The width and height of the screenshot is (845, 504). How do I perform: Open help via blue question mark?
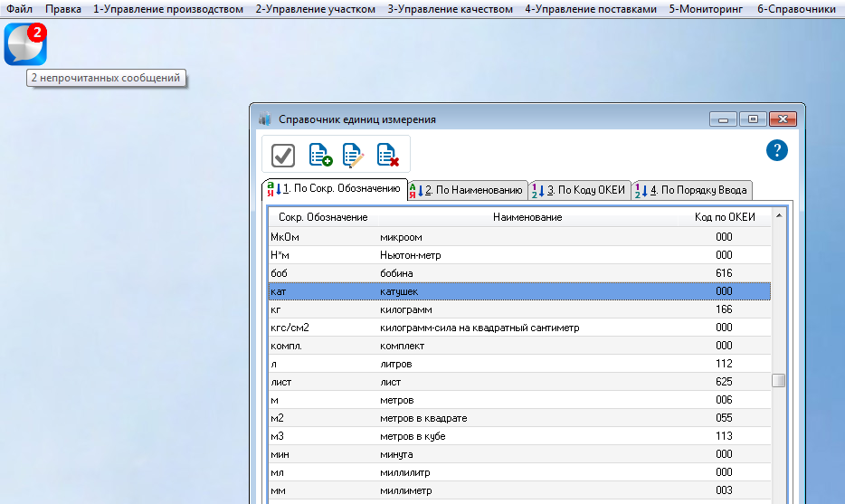pos(776,150)
